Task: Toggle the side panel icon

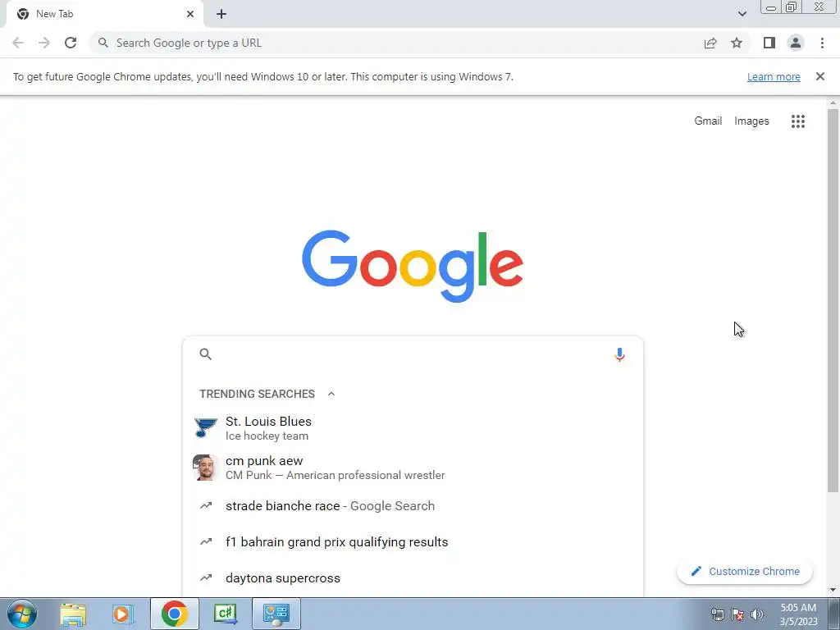Action: [x=769, y=43]
